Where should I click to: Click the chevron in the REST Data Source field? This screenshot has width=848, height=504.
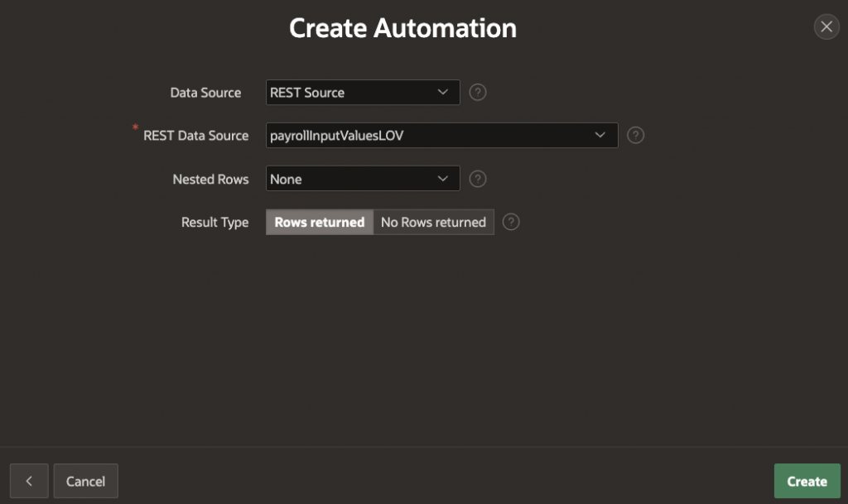(600, 136)
